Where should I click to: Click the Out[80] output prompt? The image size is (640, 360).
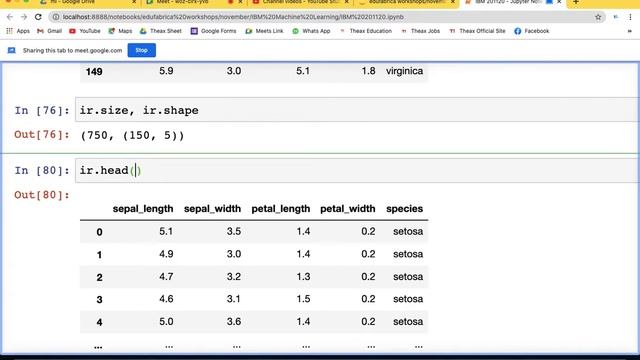(42, 195)
